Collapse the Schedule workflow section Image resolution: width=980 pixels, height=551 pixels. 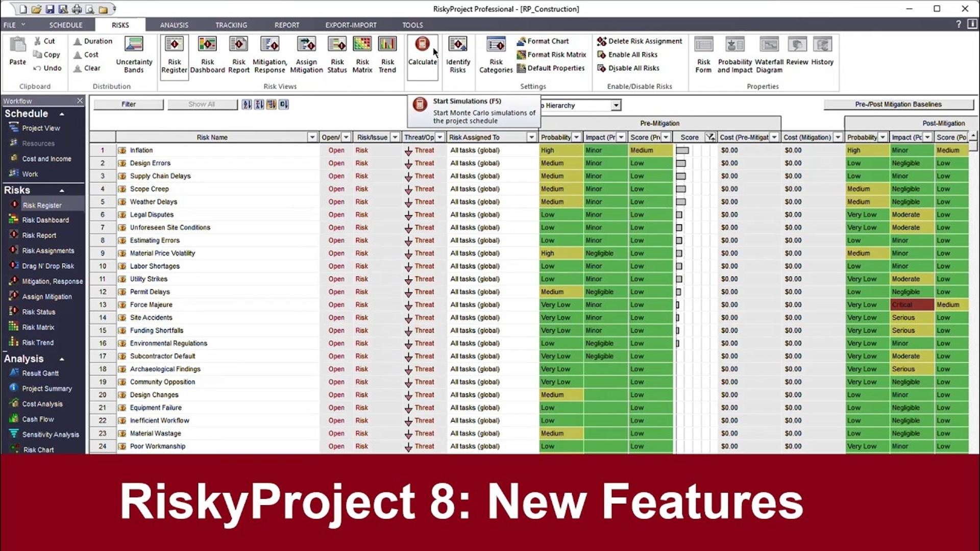(x=62, y=114)
